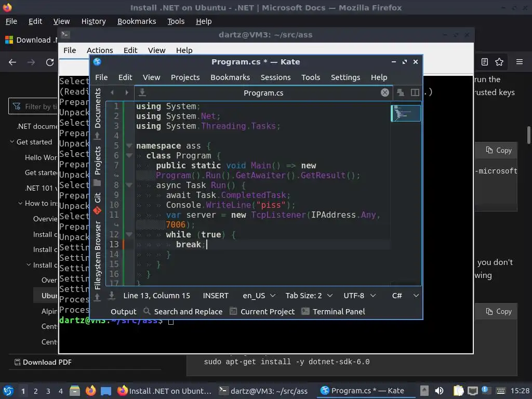532x399 pixels.
Task: Click the Kate globe icon in title bar
Action: pyautogui.click(x=97, y=62)
